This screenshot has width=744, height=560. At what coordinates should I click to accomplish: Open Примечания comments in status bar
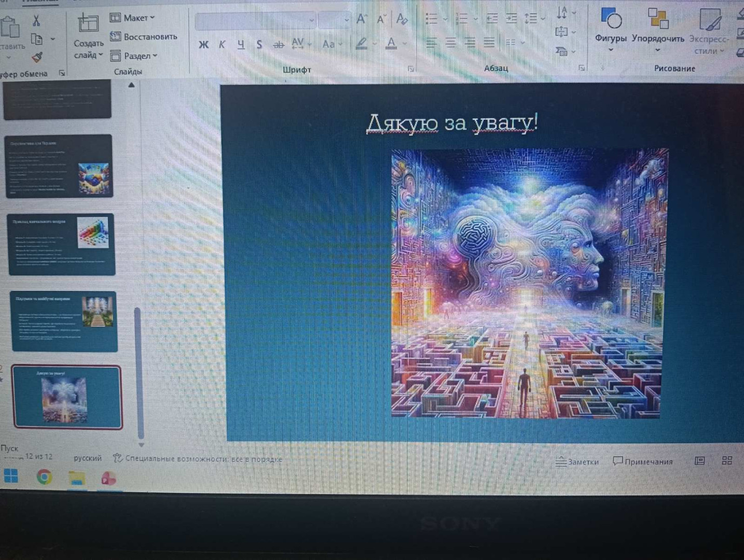(643, 461)
